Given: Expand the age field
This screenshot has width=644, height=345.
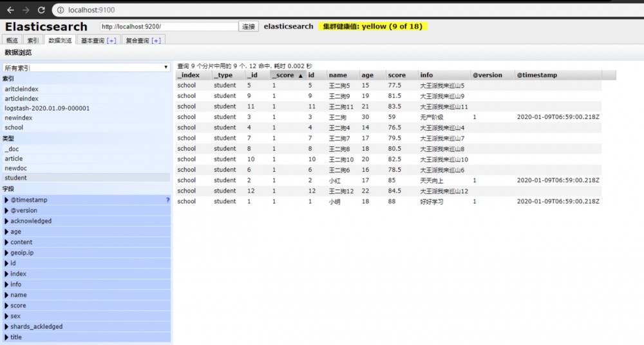Looking at the screenshot, I should tap(6, 232).
